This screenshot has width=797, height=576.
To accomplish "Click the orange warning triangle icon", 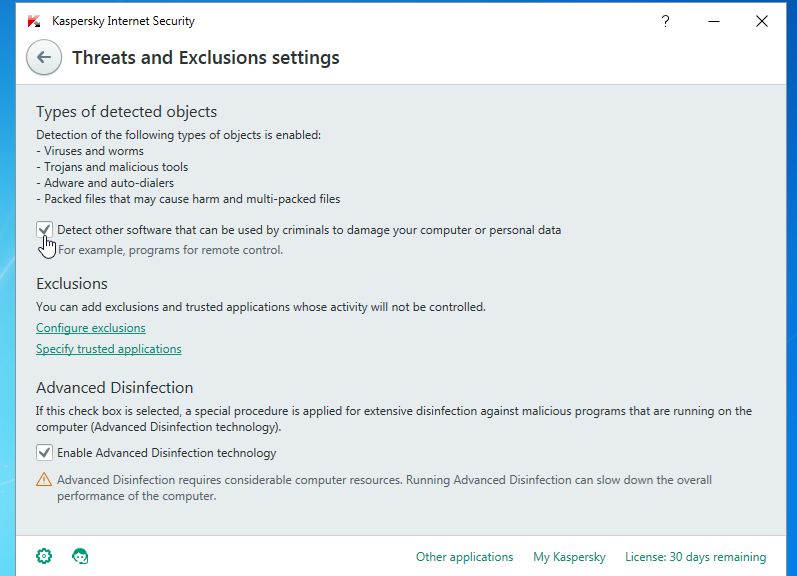I will tap(44, 480).
